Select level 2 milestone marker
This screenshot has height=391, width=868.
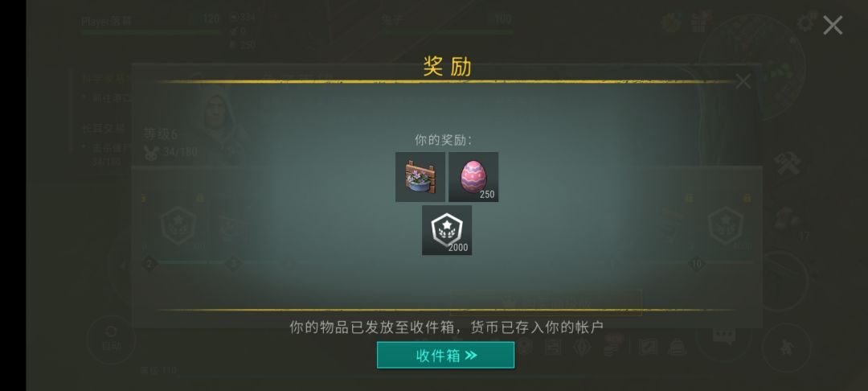coord(149,264)
